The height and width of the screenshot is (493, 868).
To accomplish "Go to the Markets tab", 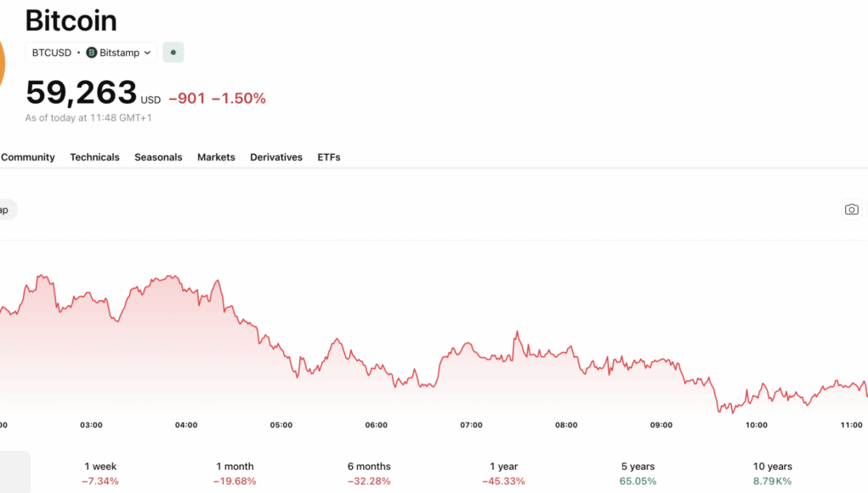I will tap(216, 157).
